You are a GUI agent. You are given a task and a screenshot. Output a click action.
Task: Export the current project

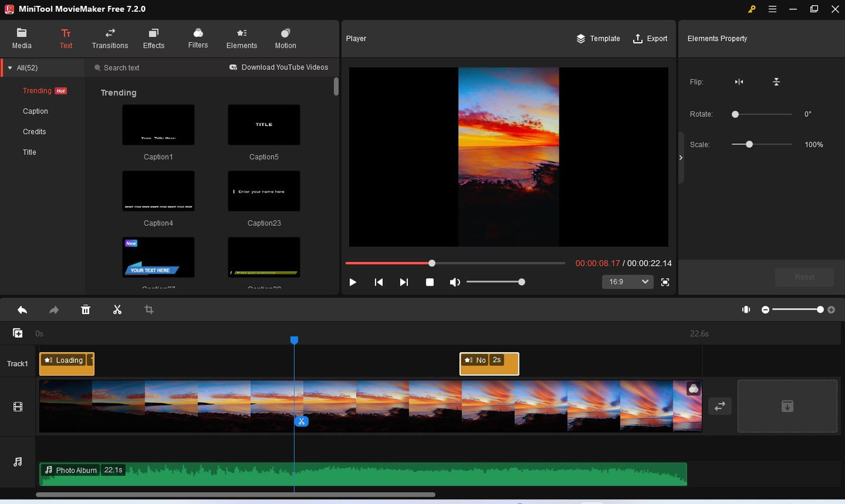650,38
